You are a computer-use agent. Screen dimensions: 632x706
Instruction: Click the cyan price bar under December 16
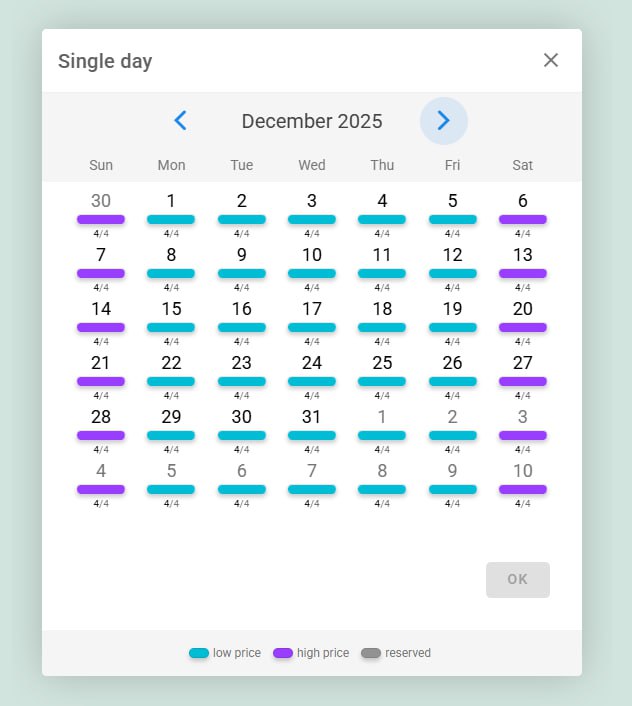click(242, 327)
